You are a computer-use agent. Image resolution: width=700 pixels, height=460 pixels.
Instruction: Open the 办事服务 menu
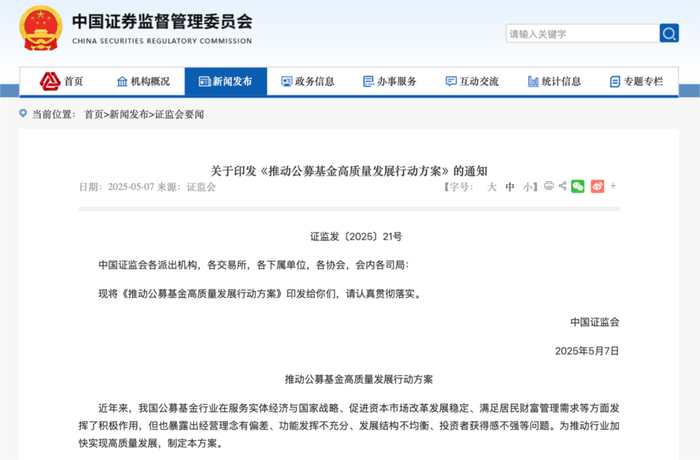[390, 81]
